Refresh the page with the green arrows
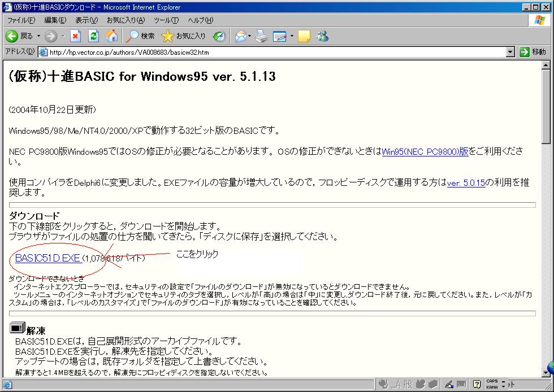 pos(93,36)
